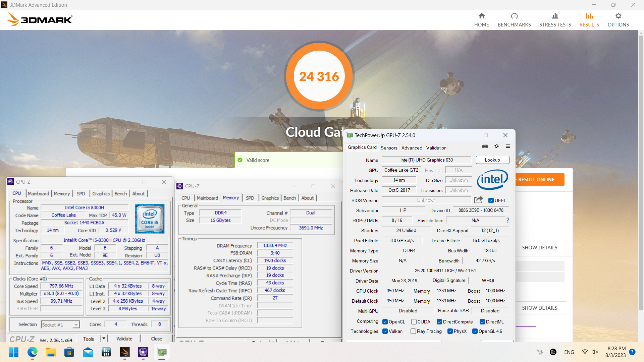Open Validation tab in GPU-Z
The image size is (644, 362).
pyautogui.click(x=436, y=148)
